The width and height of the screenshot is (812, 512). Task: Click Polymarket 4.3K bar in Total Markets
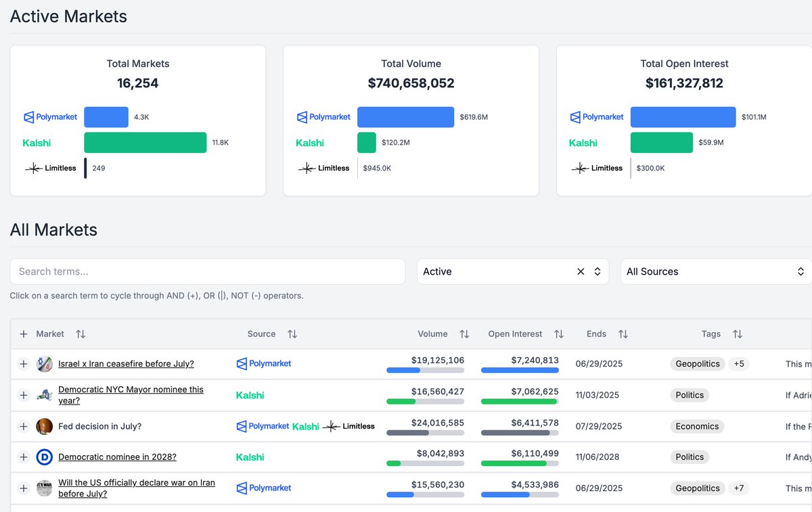click(106, 117)
